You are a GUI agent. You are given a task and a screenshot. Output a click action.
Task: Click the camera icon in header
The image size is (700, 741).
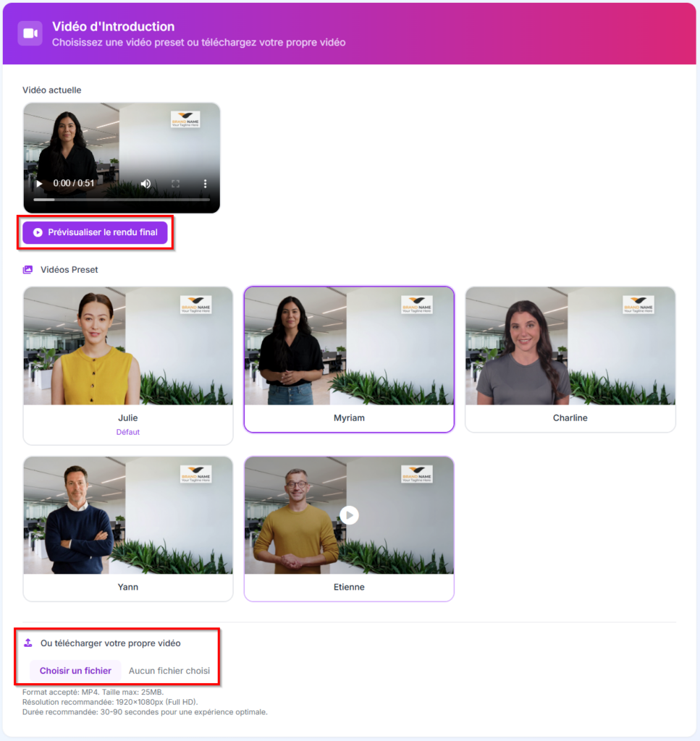point(30,33)
